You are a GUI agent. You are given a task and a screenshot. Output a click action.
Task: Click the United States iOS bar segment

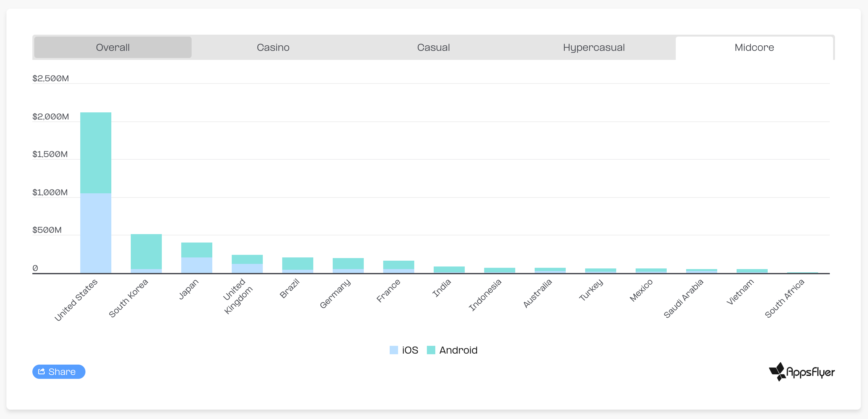click(96, 233)
